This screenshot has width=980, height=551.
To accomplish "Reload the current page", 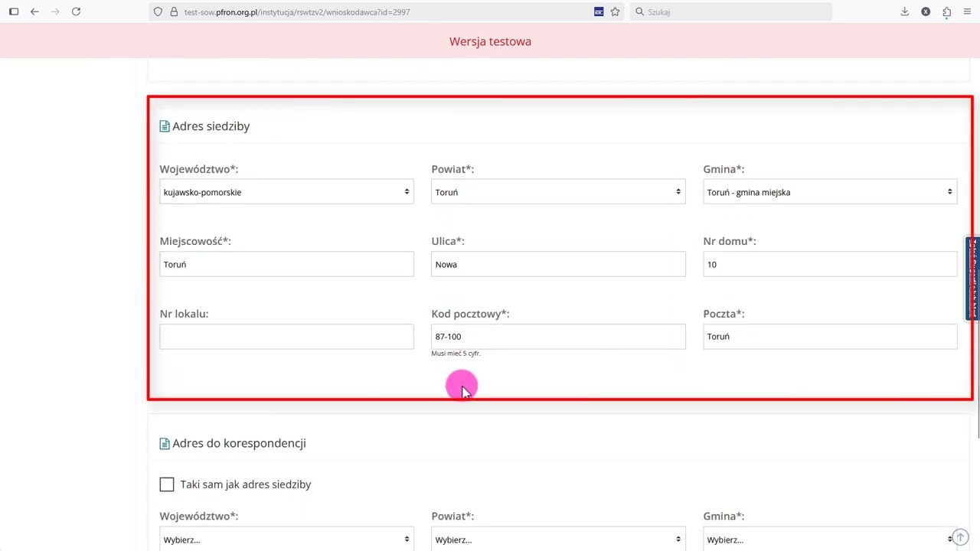I will pyautogui.click(x=76, y=11).
